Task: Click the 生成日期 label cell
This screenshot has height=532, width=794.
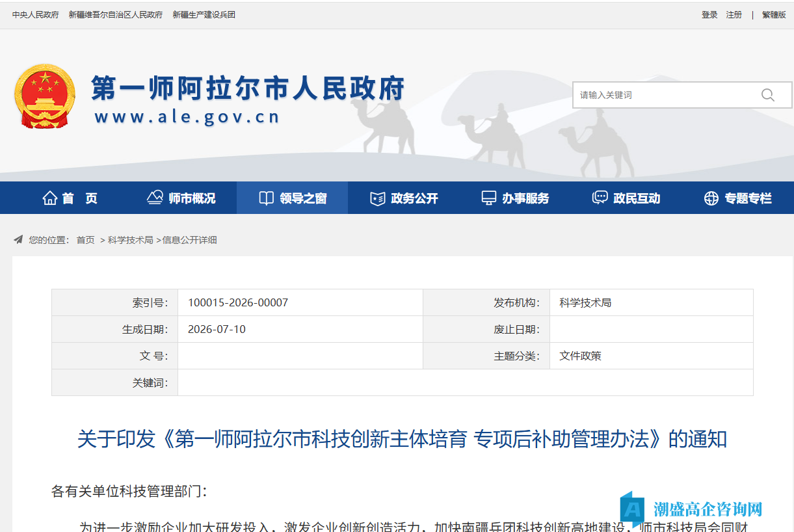Action: point(115,329)
